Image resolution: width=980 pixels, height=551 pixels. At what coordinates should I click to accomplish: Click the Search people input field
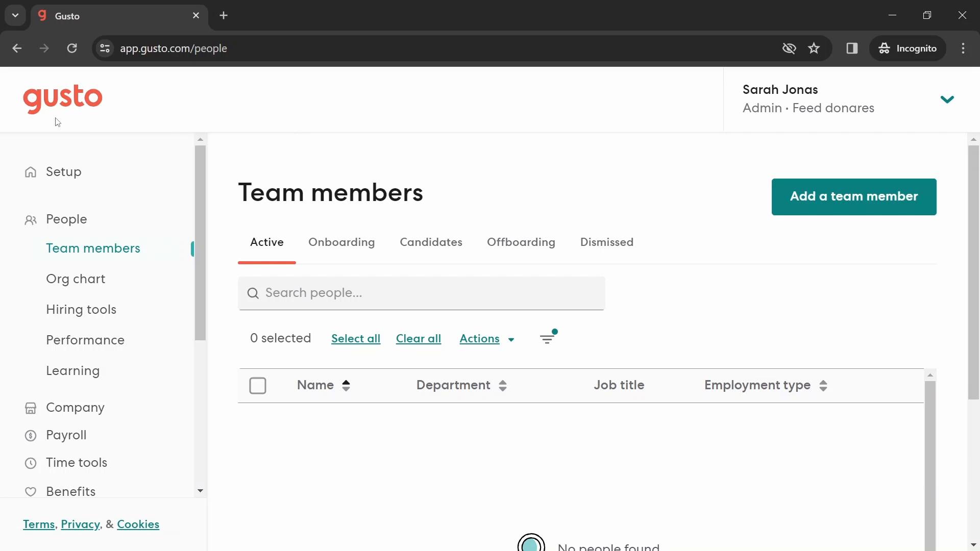tap(422, 293)
